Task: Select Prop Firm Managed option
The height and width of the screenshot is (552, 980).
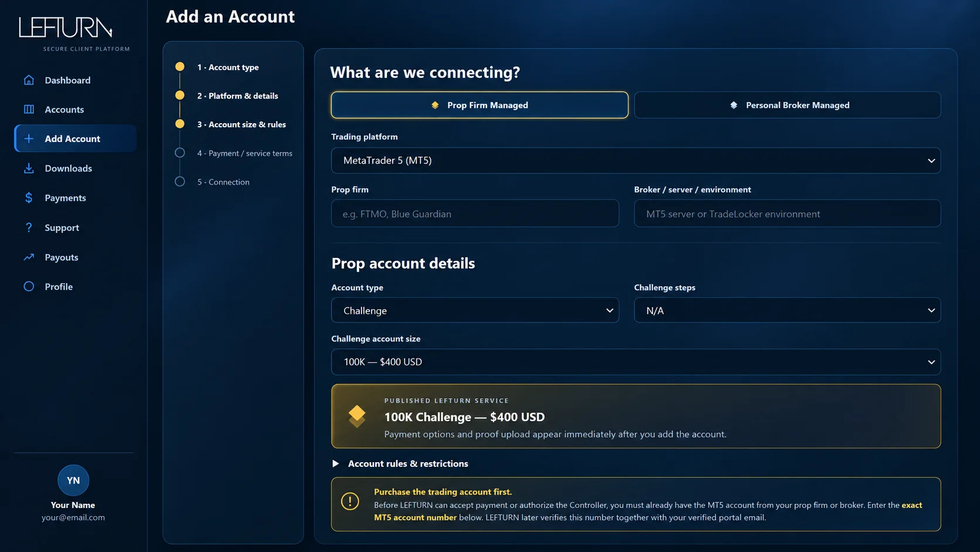Action: (479, 105)
